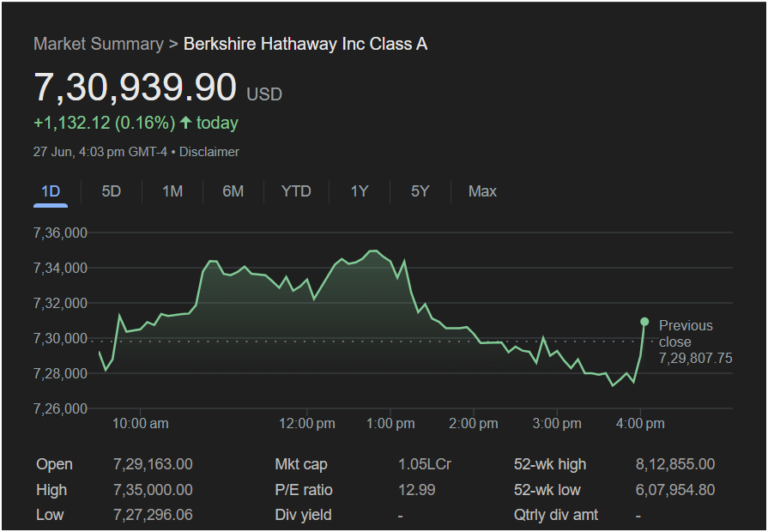Click the 7,30,000 y-axis label
The image size is (768, 532).
pos(60,338)
